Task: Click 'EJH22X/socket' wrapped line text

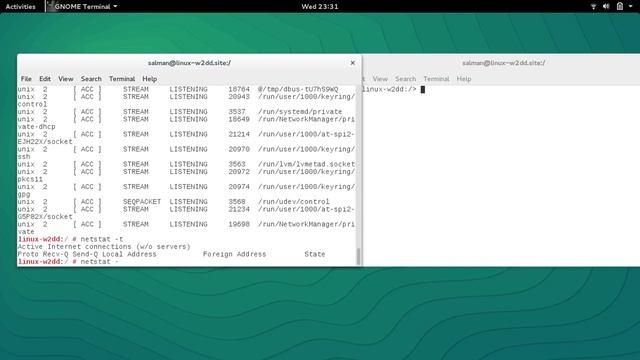Action: tap(45, 142)
